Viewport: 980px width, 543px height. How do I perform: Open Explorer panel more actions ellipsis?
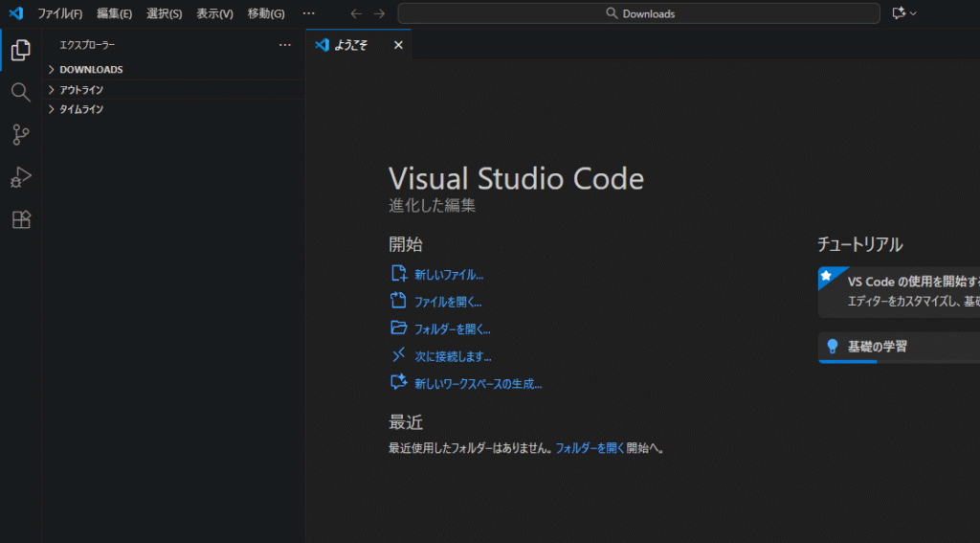pos(284,45)
